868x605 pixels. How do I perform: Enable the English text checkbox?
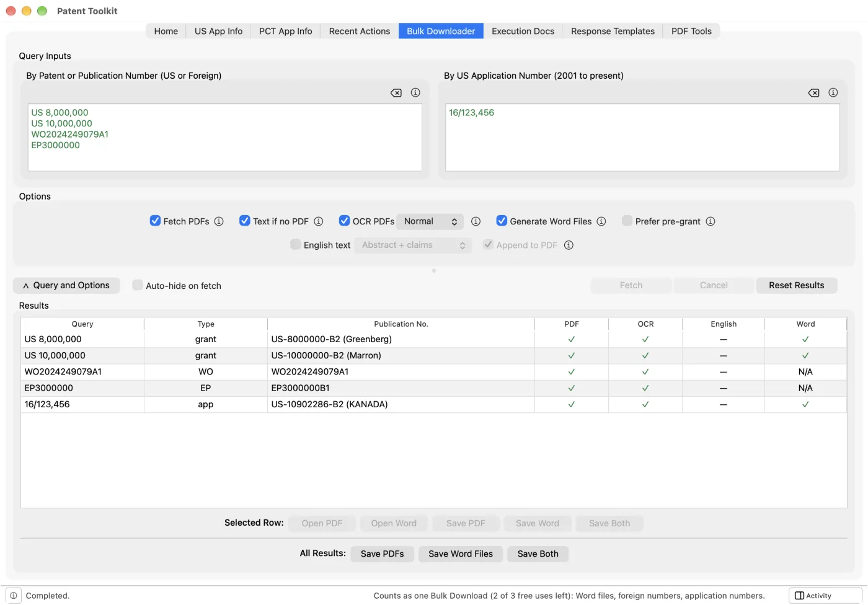pos(296,244)
